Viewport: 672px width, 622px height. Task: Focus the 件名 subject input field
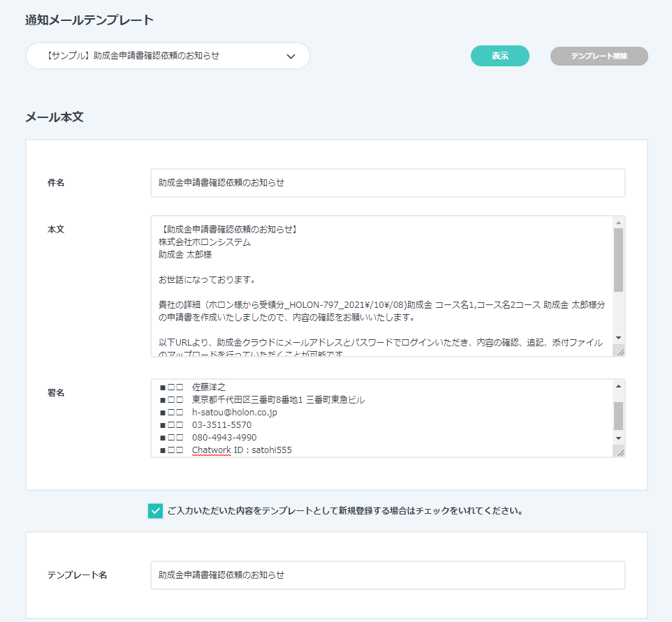[x=388, y=183]
